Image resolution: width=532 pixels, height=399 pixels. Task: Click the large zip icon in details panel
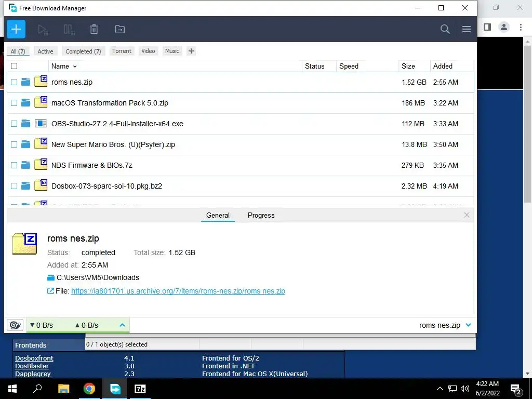coord(24,244)
